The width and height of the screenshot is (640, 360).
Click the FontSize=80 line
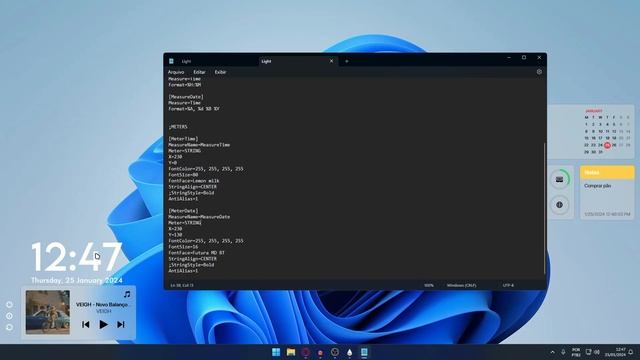tap(183, 175)
